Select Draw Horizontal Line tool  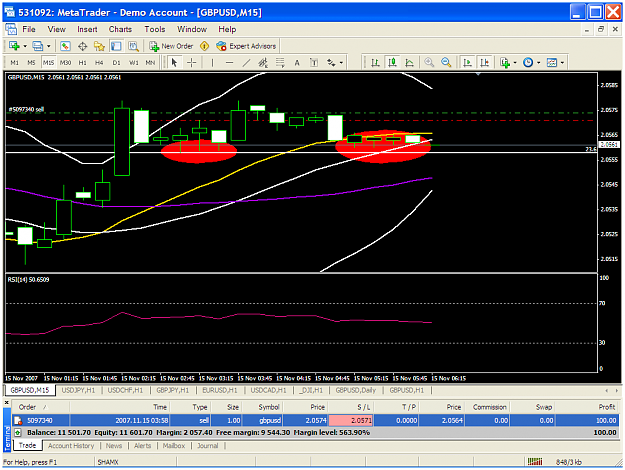pyautogui.click(x=229, y=63)
